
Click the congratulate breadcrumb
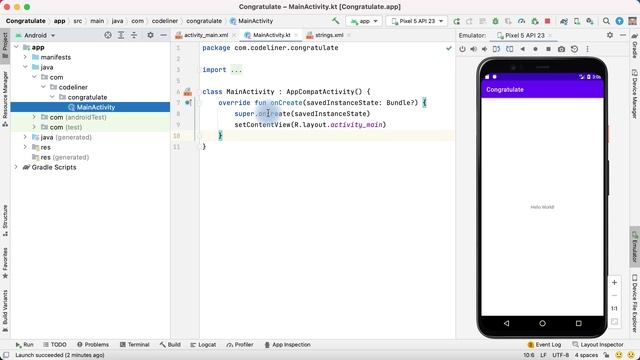point(204,21)
